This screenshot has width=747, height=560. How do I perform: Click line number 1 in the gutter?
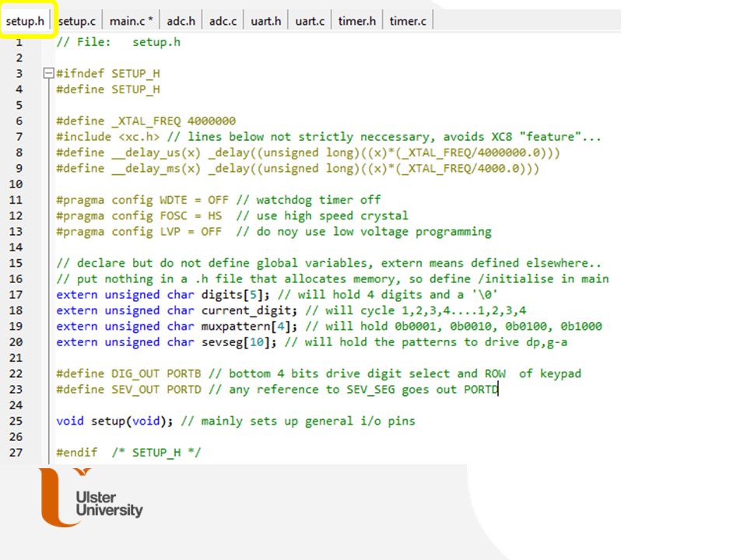pos(19,42)
